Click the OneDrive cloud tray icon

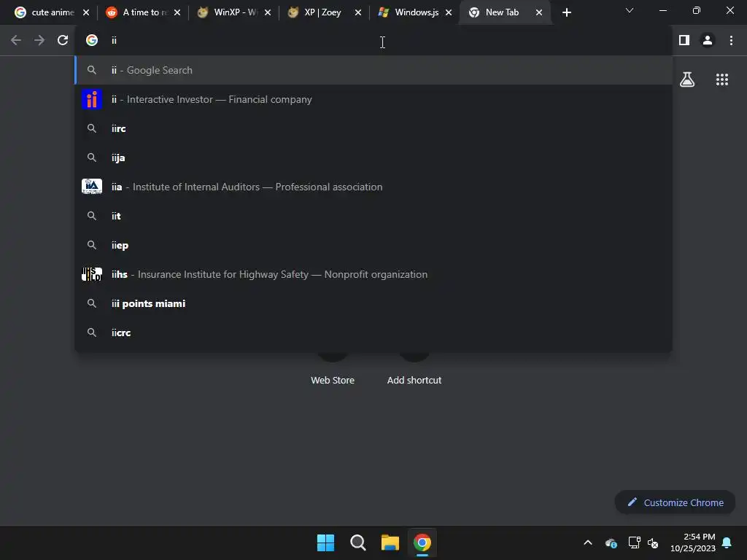tap(611, 542)
